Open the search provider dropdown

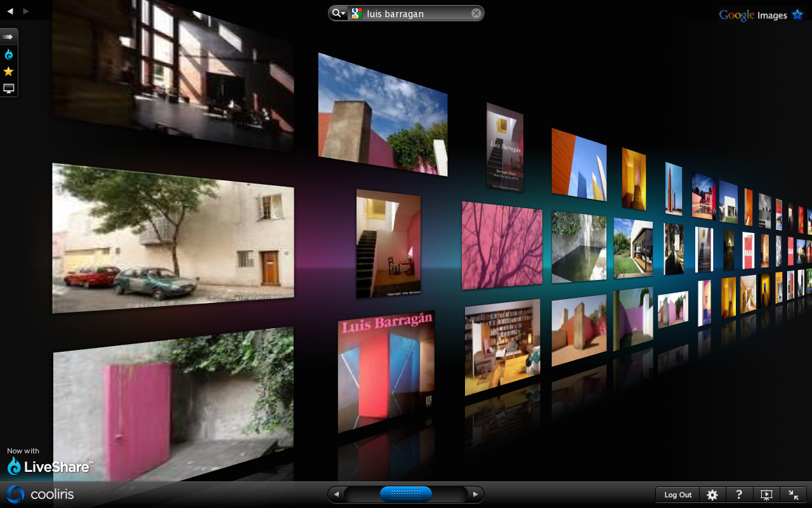click(x=339, y=13)
